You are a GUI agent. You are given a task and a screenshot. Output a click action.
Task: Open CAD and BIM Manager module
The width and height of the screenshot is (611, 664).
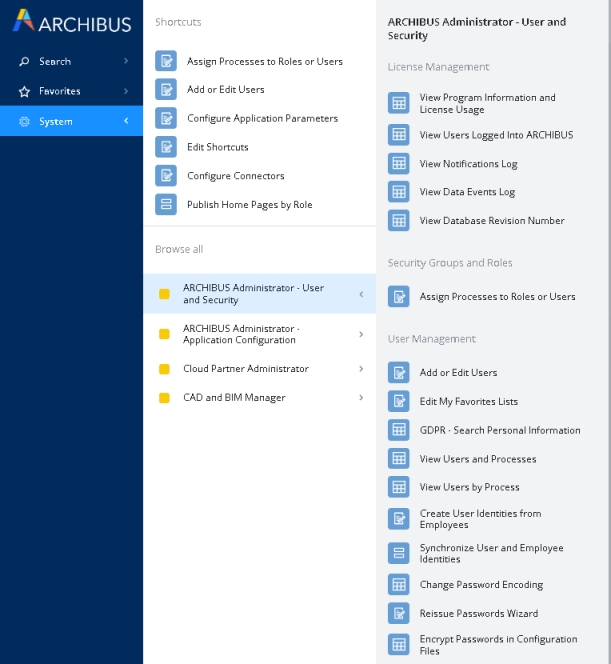point(260,398)
